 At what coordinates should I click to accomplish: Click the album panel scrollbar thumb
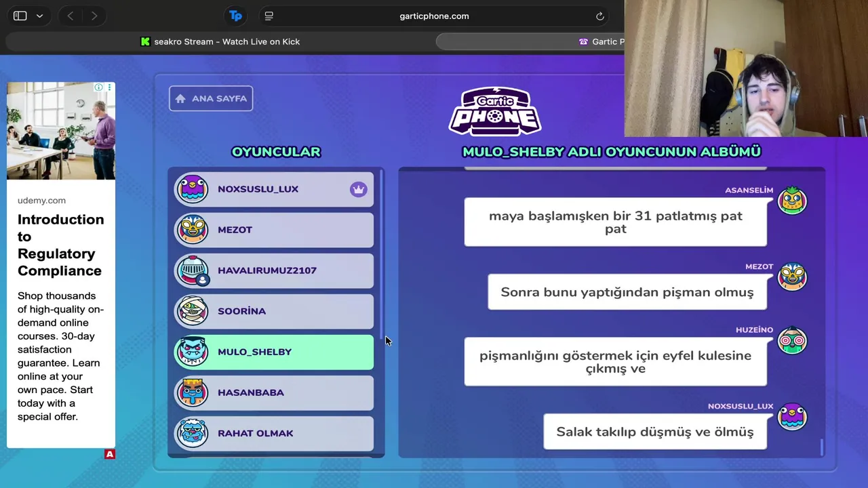(823, 447)
